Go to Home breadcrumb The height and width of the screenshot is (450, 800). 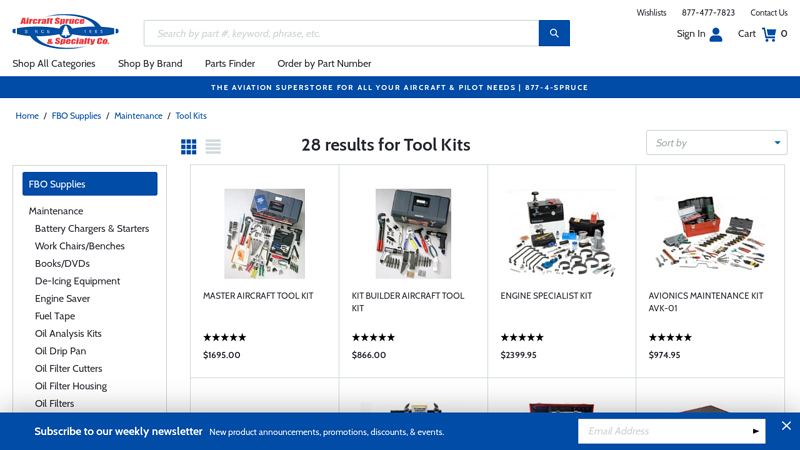coord(27,116)
